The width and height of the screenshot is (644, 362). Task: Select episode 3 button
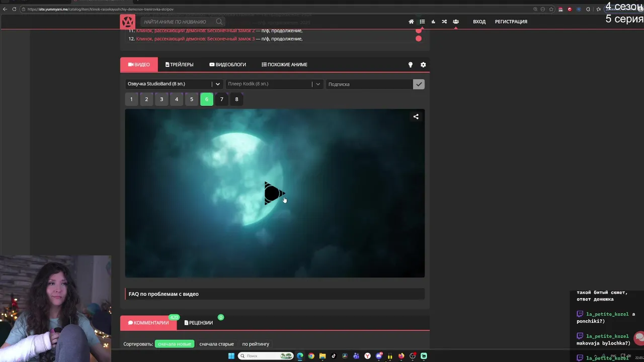[x=162, y=99]
